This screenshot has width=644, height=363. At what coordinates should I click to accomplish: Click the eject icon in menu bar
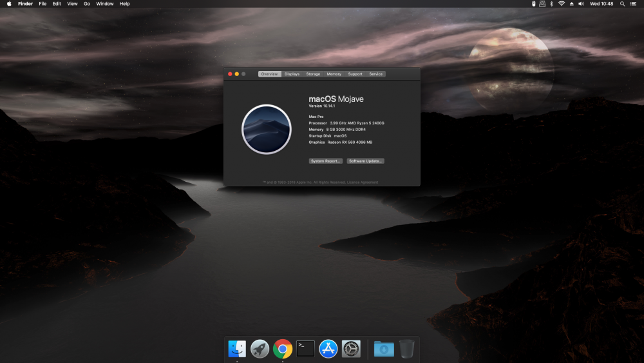(572, 4)
